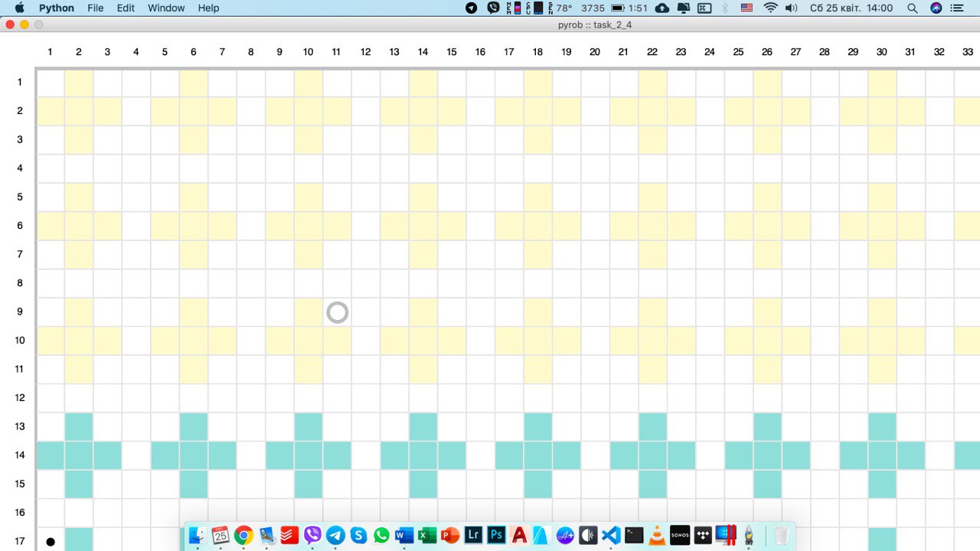The width and height of the screenshot is (980, 551).
Task: Open the Calendar app in the Dock
Action: (x=220, y=536)
